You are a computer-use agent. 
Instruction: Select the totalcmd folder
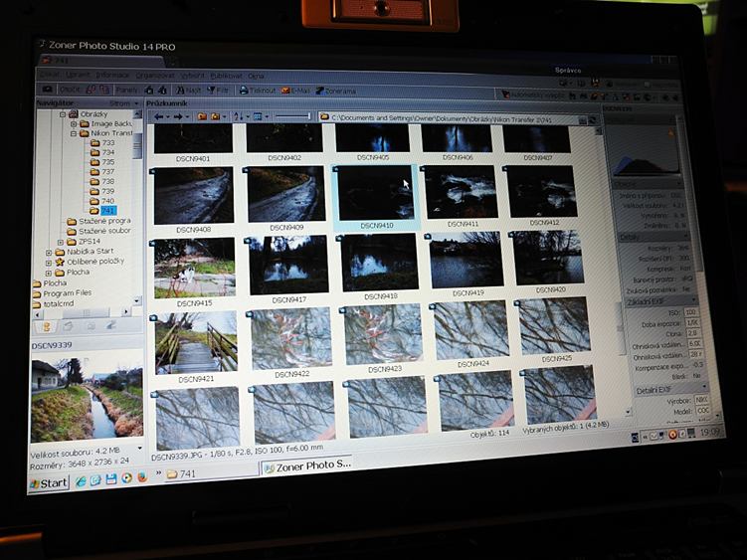[53, 303]
